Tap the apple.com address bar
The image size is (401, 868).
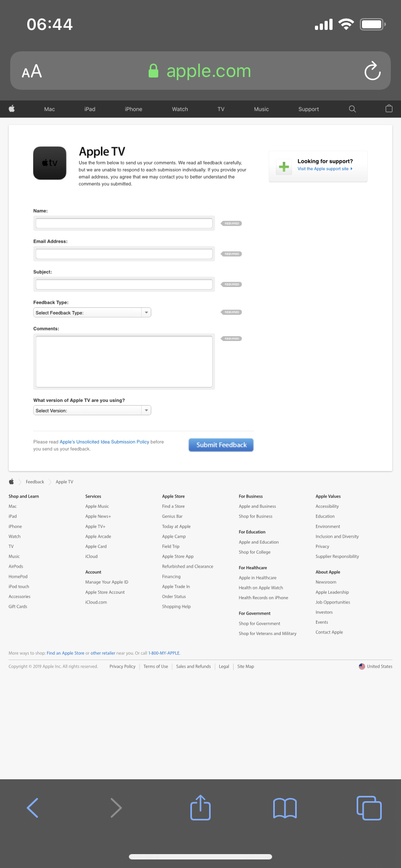[x=200, y=71]
